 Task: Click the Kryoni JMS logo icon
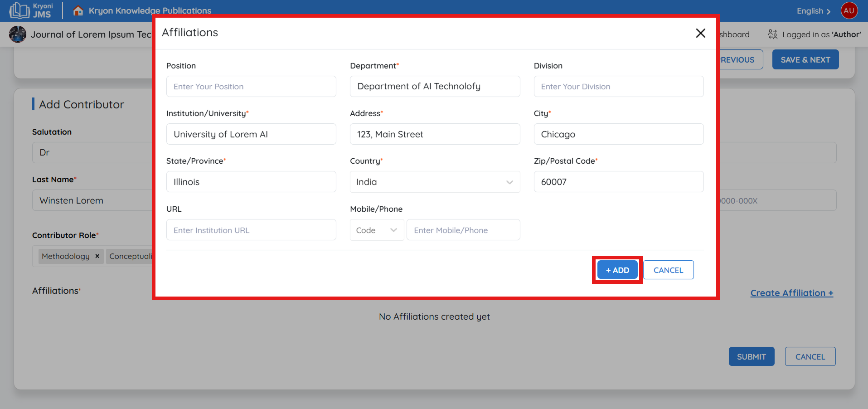click(19, 10)
